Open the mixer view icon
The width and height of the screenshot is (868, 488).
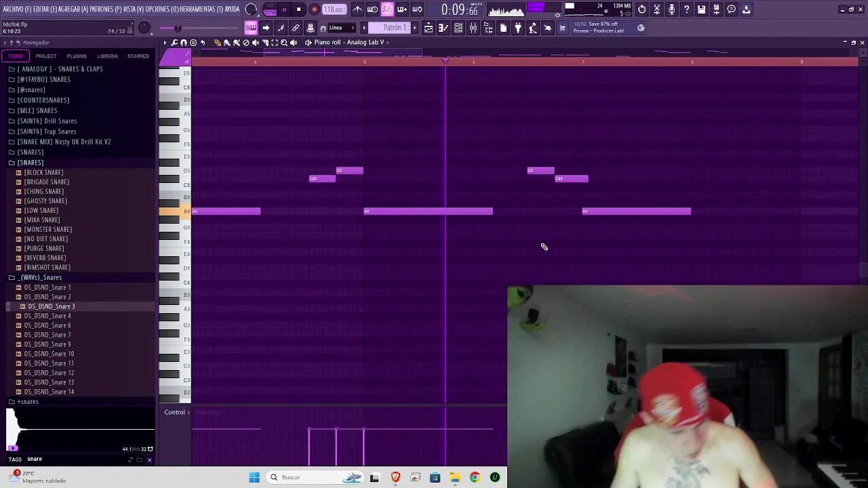pos(473,28)
